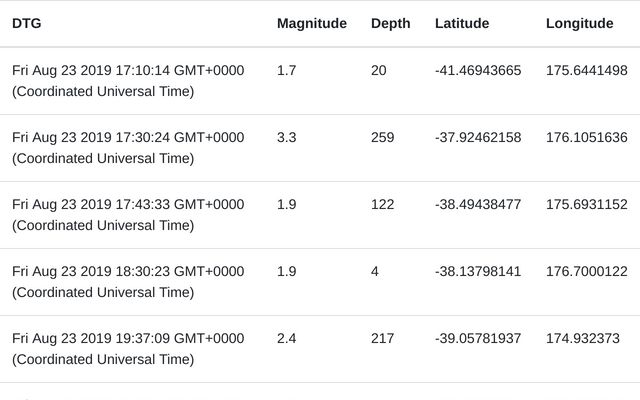This screenshot has width=640, height=400.
Task: Select longitude value 174.932373
Action: click(x=583, y=339)
